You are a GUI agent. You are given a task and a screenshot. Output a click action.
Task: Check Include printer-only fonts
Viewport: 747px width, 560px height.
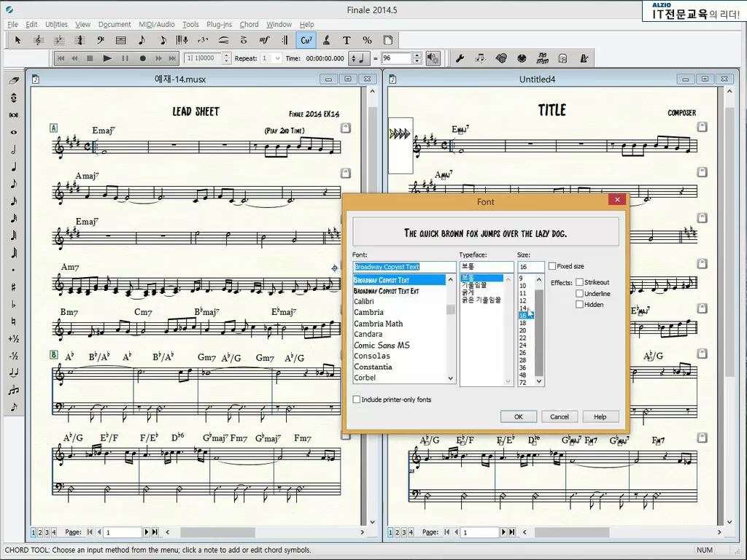[356, 400]
